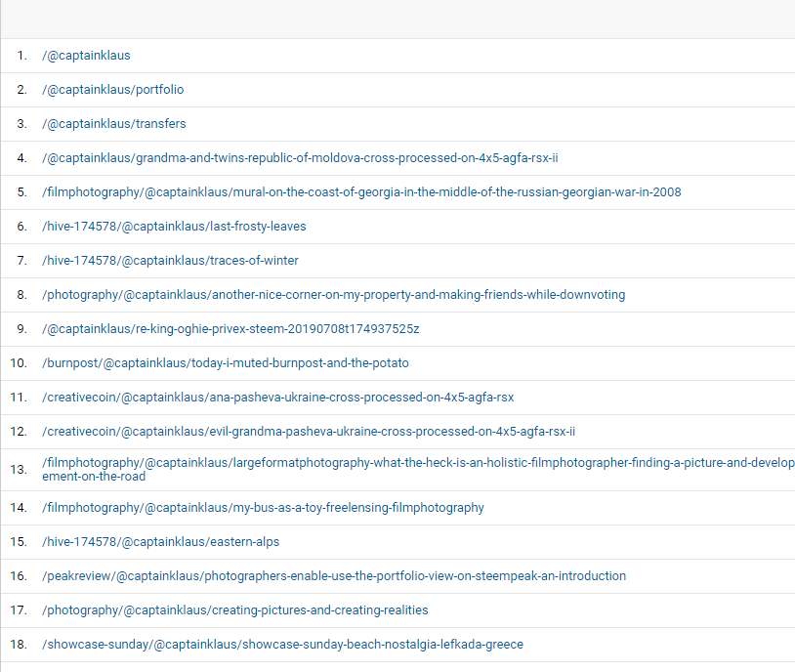Open the photographers-enable-use-the-portfolio-view link

pyautogui.click(x=334, y=576)
